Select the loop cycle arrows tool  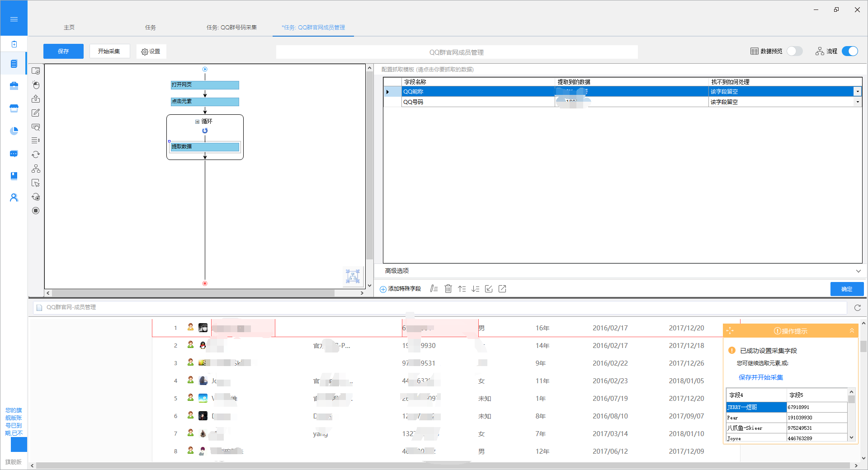(x=36, y=155)
